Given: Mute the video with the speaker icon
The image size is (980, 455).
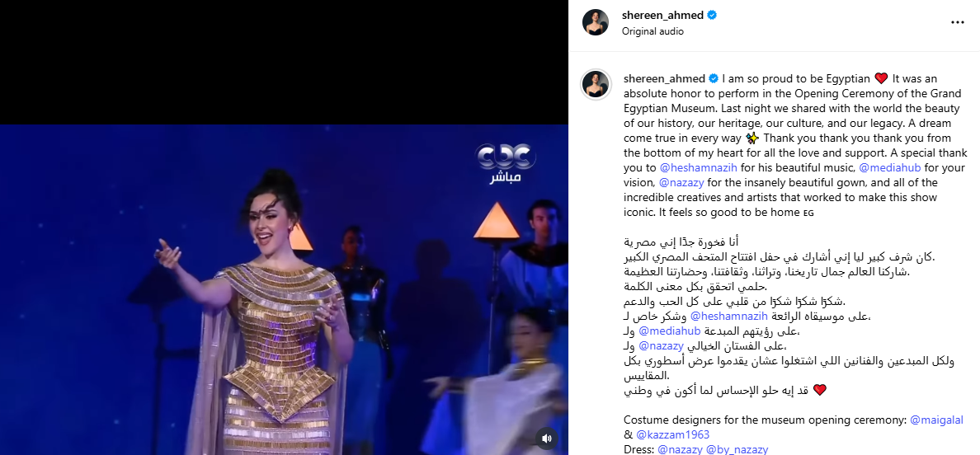Looking at the screenshot, I should point(546,438).
